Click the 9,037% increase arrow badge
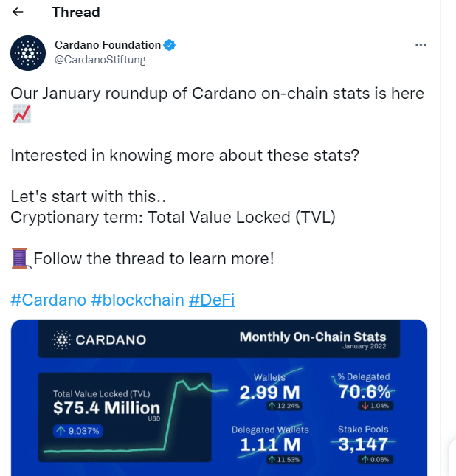Viewport: 456px width, 476px height. click(78, 431)
